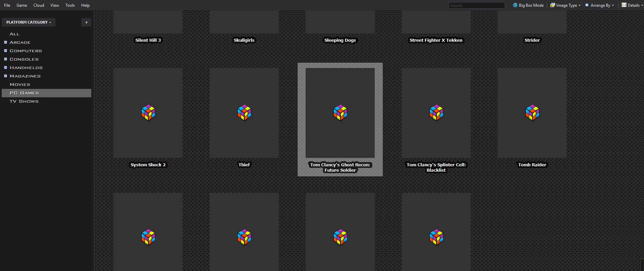
Task: Expand the Magazines platform category
Action: [5, 76]
